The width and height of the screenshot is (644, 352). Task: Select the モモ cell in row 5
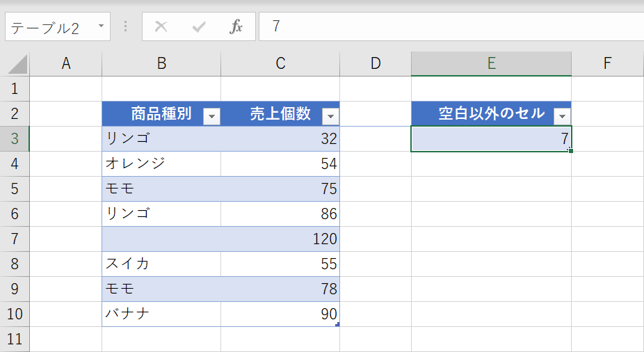[161, 189]
